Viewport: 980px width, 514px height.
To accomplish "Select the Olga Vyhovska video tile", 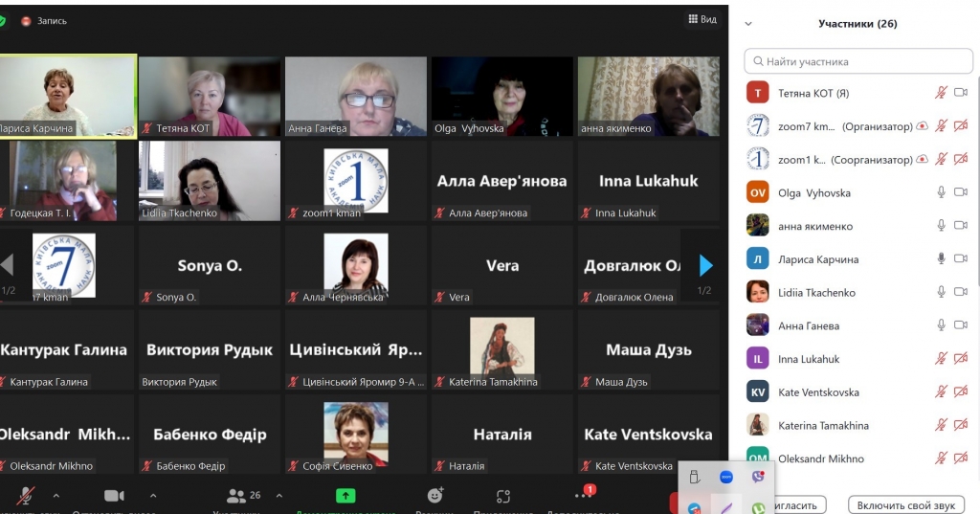I will click(501, 97).
